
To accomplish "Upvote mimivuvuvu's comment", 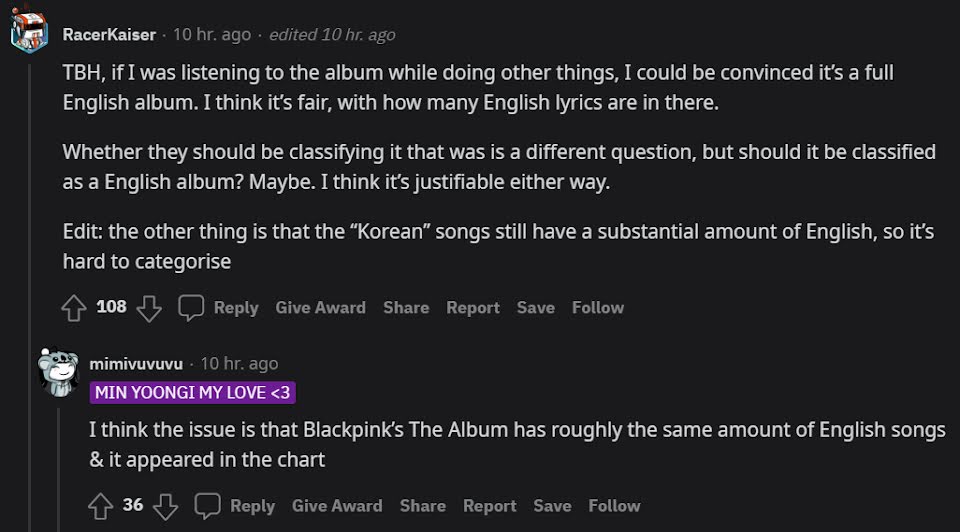I will (101, 506).
